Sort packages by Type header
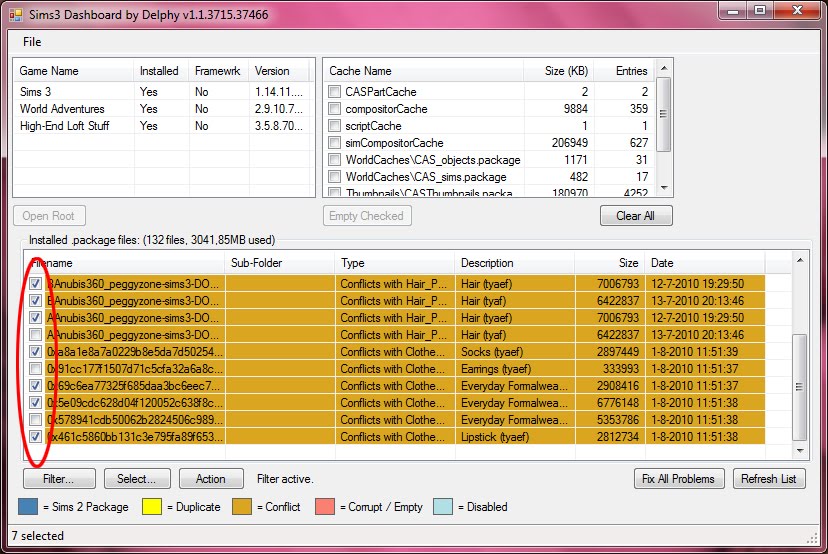The width and height of the screenshot is (828, 554). (394, 263)
